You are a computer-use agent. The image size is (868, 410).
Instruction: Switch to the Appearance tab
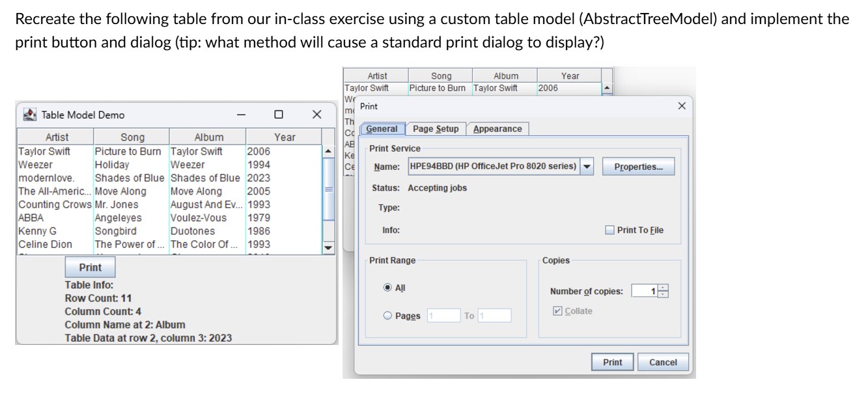point(498,129)
